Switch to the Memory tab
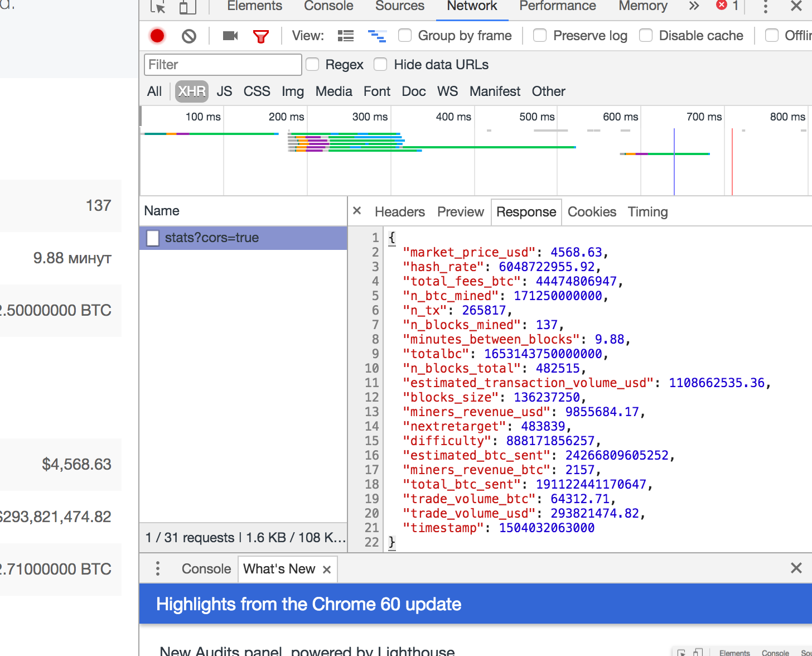The width and height of the screenshot is (812, 656). pos(643,6)
